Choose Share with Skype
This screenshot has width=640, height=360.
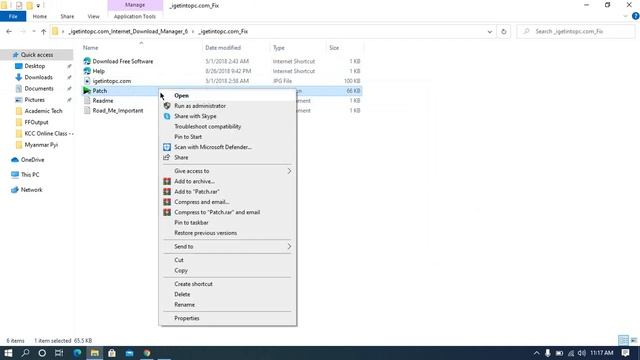click(227, 116)
